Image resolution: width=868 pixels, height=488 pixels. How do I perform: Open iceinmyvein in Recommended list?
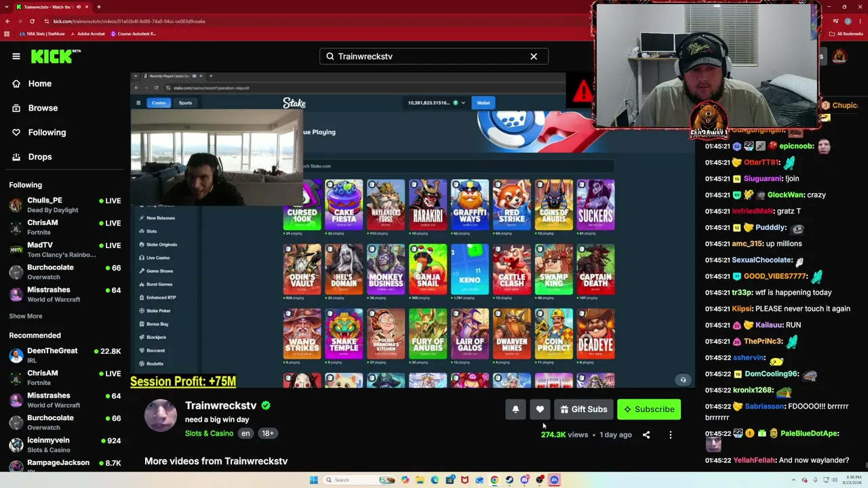[x=64, y=445]
